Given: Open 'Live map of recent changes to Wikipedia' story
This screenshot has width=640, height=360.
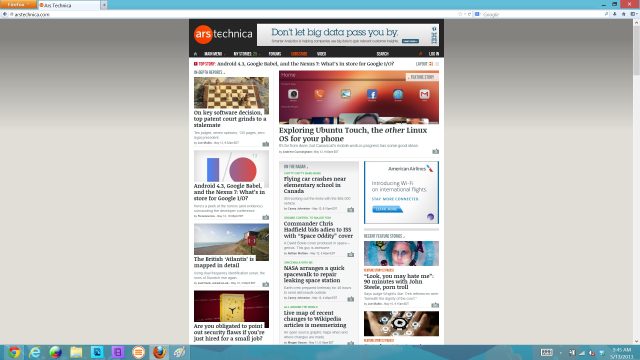Looking at the screenshot, I should (315, 319).
